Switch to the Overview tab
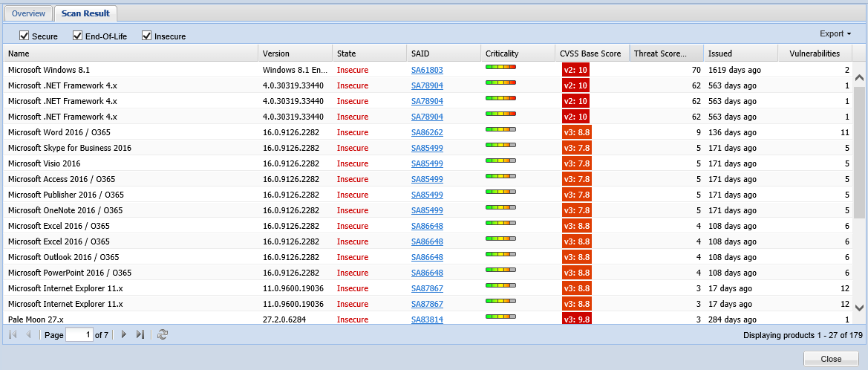The width and height of the screenshot is (868, 370). (28, 13)
